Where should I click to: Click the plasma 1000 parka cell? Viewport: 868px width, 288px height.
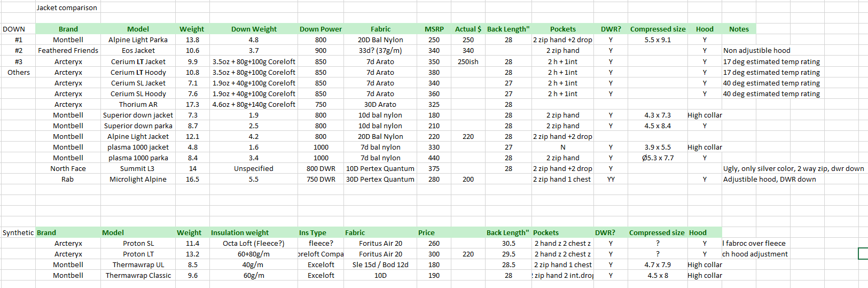coord(138,158)
